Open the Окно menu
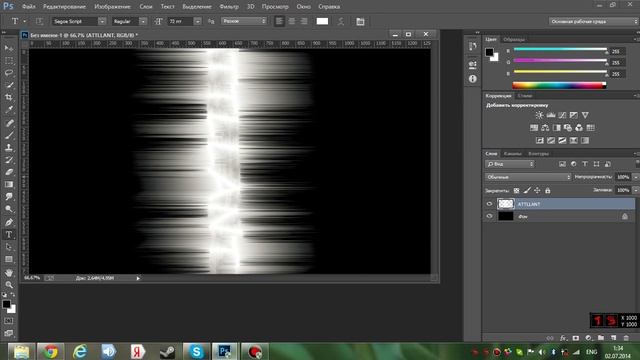Image resolution: width=640 pixels, height=360 pixels. tap(303, 7)
